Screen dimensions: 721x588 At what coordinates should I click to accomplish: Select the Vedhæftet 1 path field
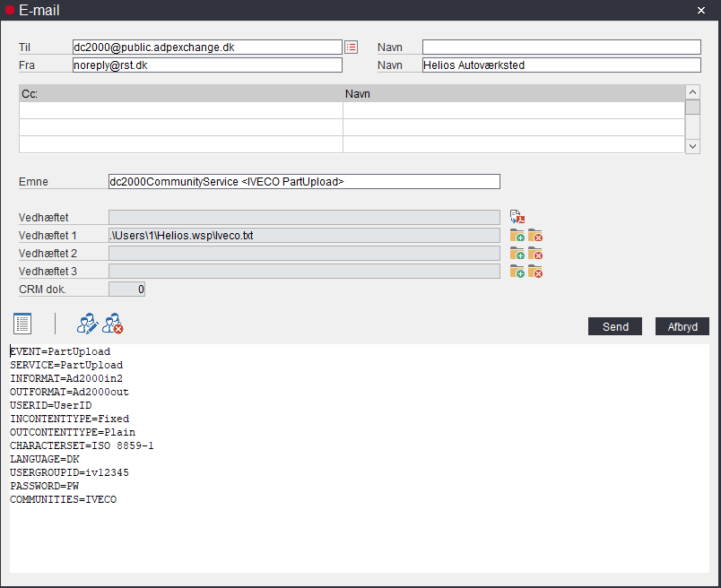click(x=304, y=236)
